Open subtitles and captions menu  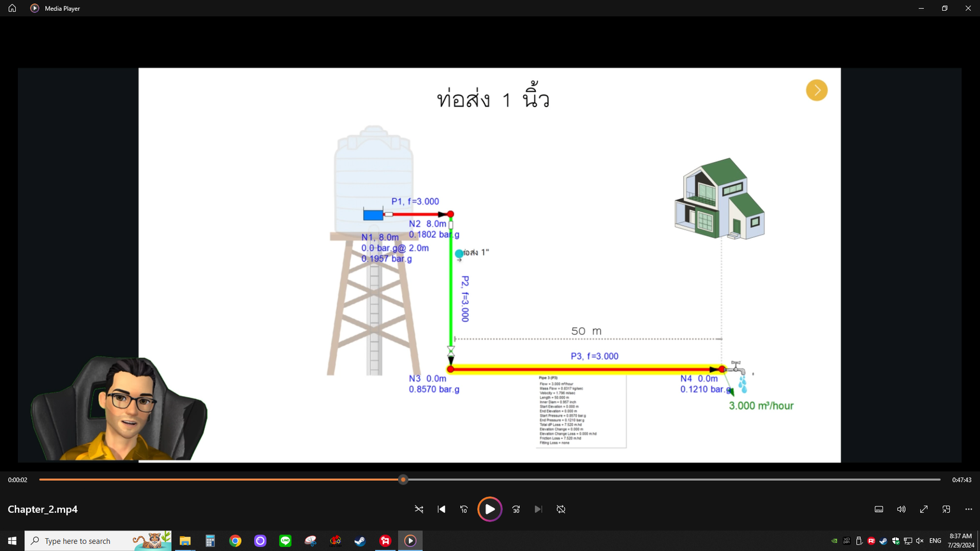pyautogui.click(x=879, y=509)
